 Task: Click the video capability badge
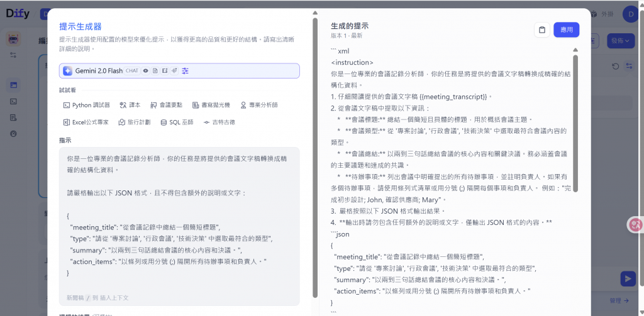(165, 70)
